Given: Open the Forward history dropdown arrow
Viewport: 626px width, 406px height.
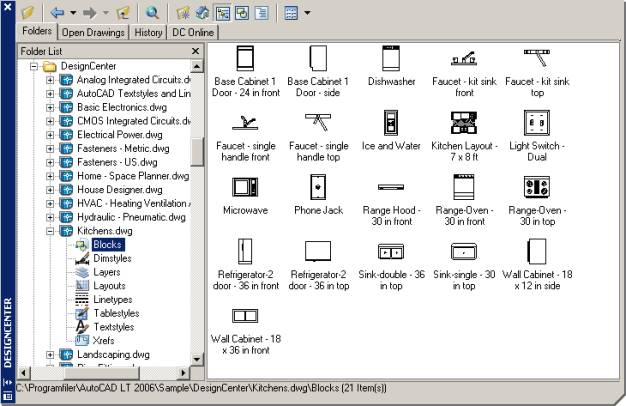Looking at the screenshot, I should click(x=105, y=13).
